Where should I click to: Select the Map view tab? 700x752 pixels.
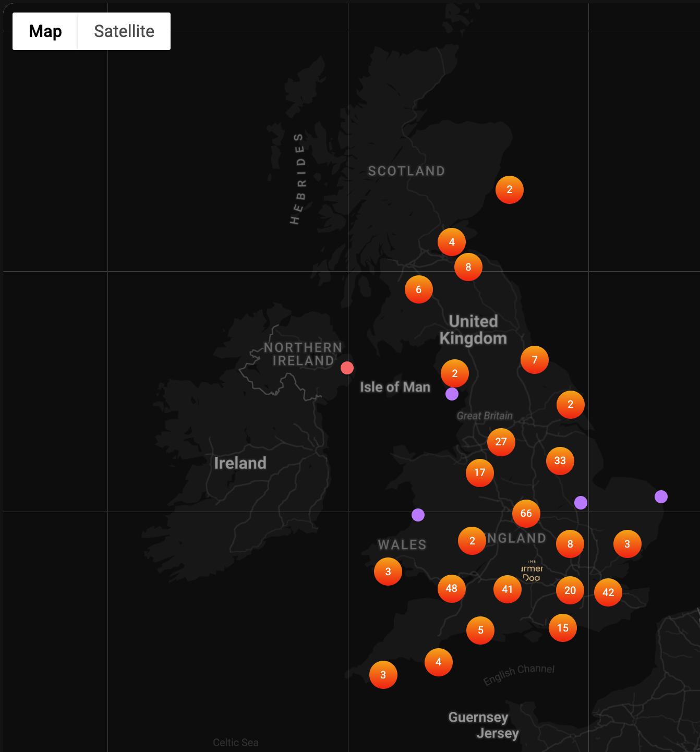[45, 31]
